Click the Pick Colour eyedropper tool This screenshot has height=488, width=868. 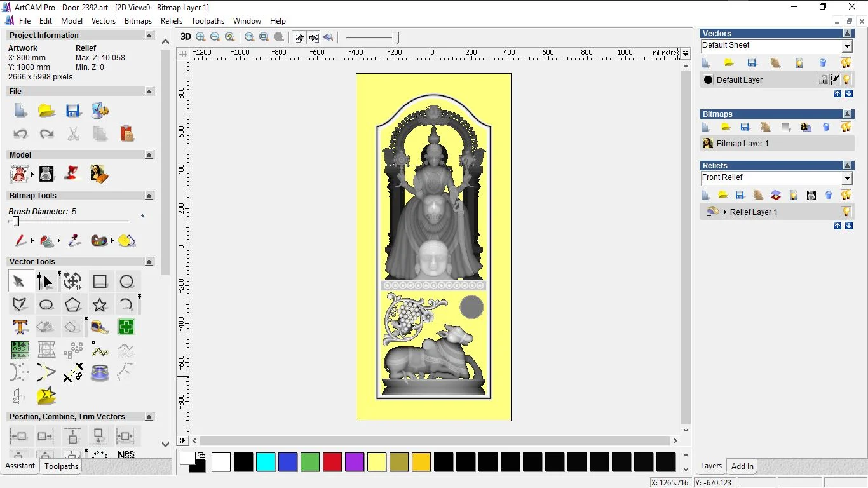click(74, 241)
